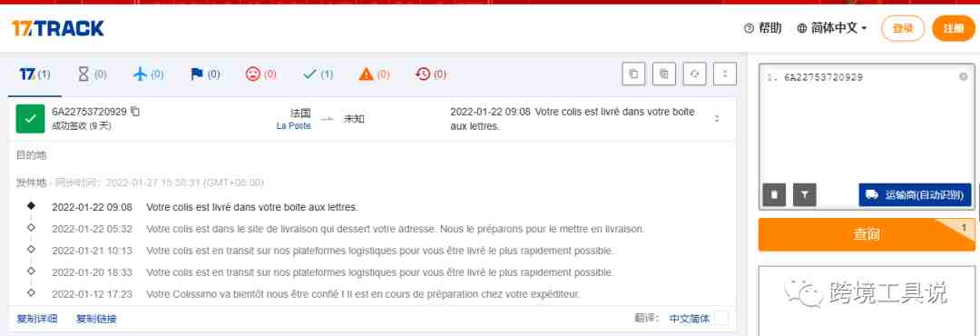The image size is (980, 336).
Task: Filter by sad face undelivered status
Action: pyautogui.click(x=260, y=74)
